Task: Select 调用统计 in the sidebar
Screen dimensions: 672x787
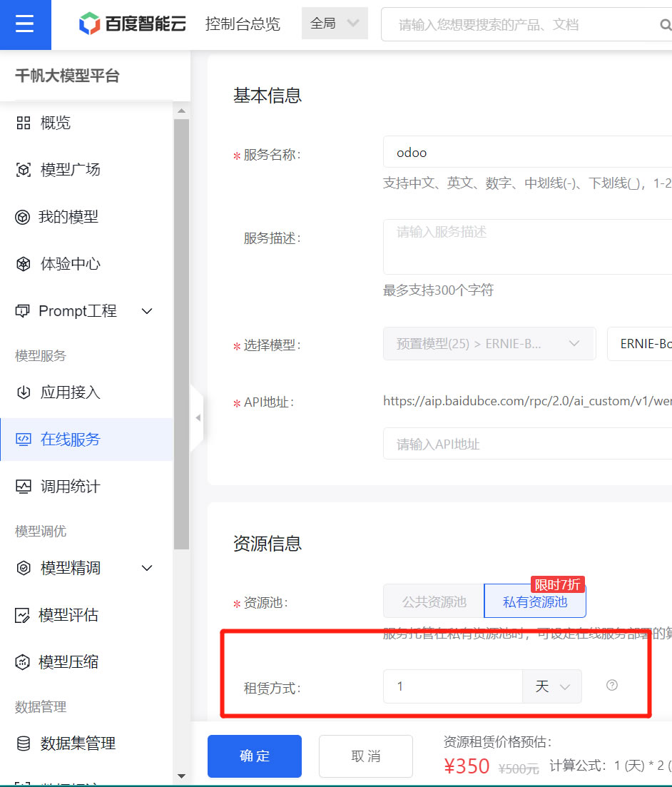Action: [x=70, y=487]
